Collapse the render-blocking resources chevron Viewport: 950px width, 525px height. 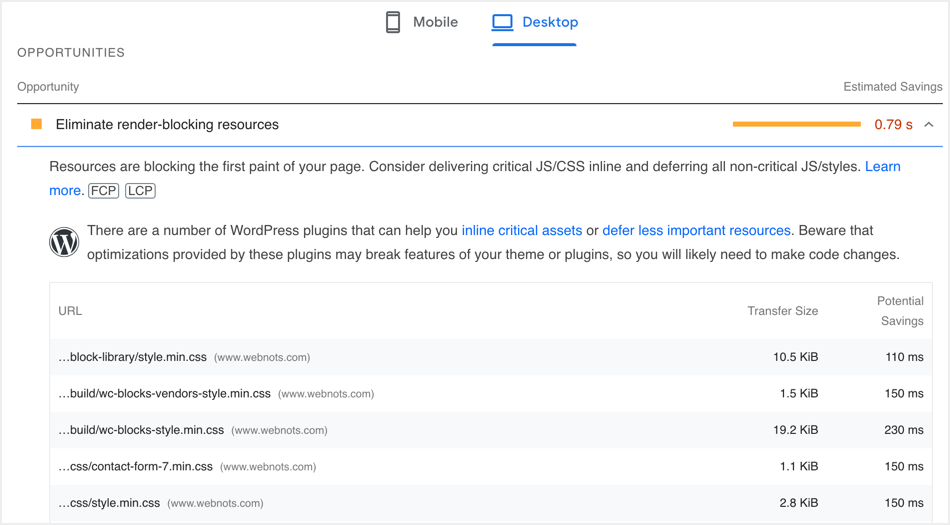(929, 125)
